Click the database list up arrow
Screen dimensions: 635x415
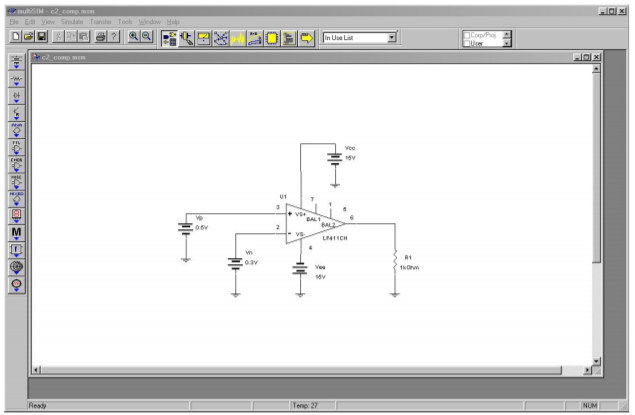(x=506, y=33)
